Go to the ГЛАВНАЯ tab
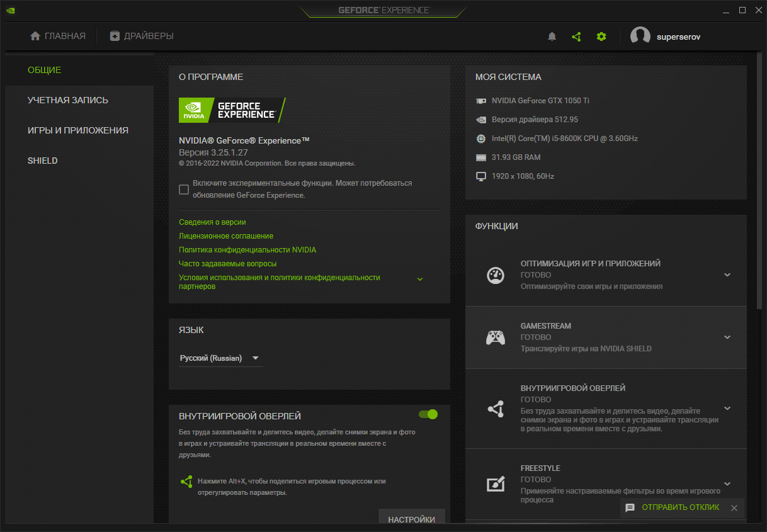 (x=58, y=36)
